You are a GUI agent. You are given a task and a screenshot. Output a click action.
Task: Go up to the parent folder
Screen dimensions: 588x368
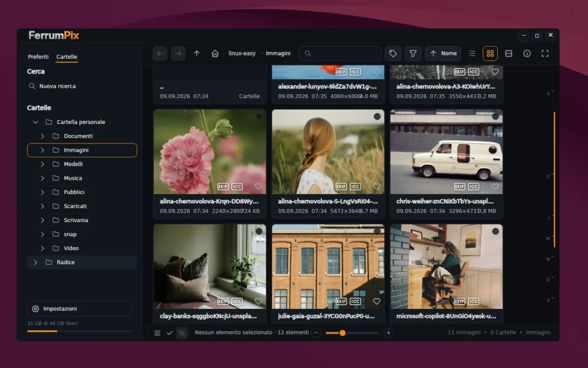(196, 53)
